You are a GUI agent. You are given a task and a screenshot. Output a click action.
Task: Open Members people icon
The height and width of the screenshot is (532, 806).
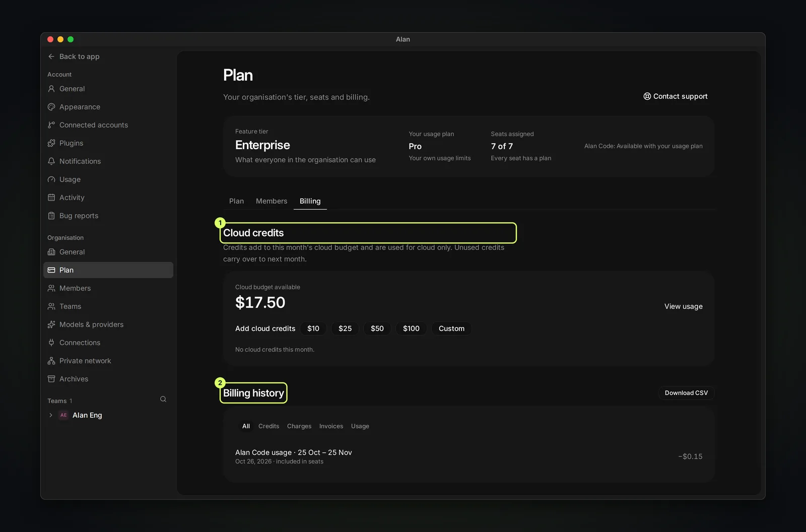point(51,288)
